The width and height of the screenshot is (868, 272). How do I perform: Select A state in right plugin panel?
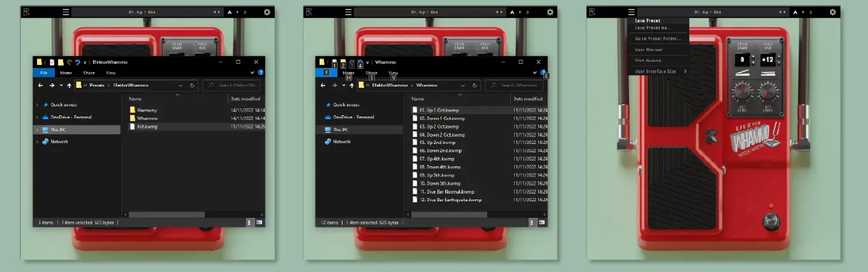click(x=795, y=11)
